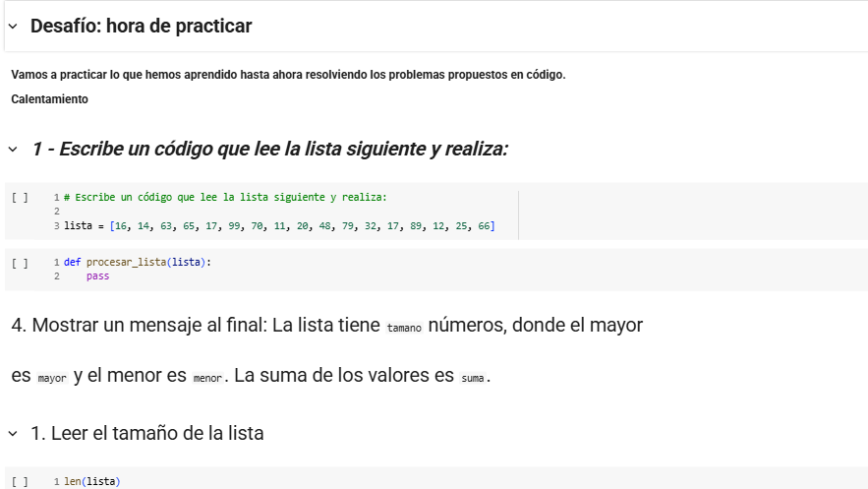
Task: Run the procesar_lista function cell
Action: (x=20, y=263)
